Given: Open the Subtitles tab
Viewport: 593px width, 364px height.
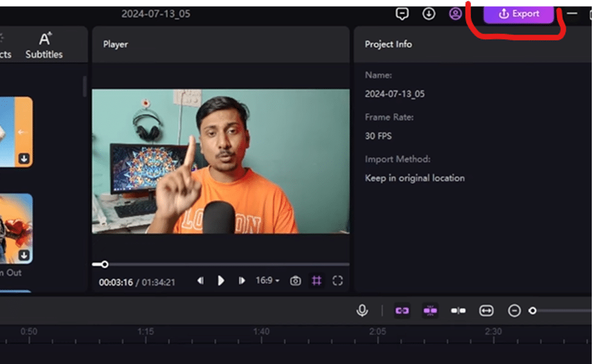Looking at the screenshot, I should [44, 45].
